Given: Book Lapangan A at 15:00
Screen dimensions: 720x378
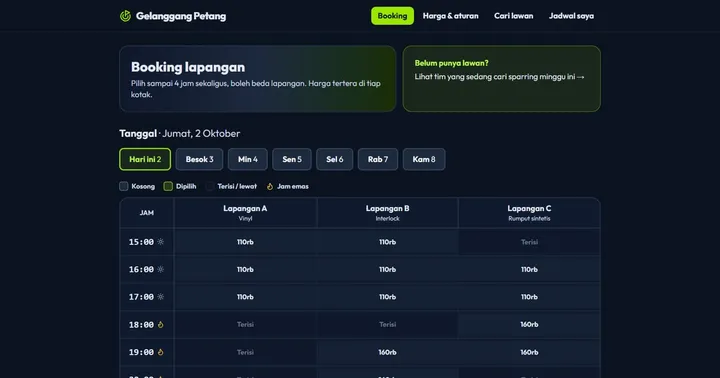Looking at the screenshot, I should (245, 242).
